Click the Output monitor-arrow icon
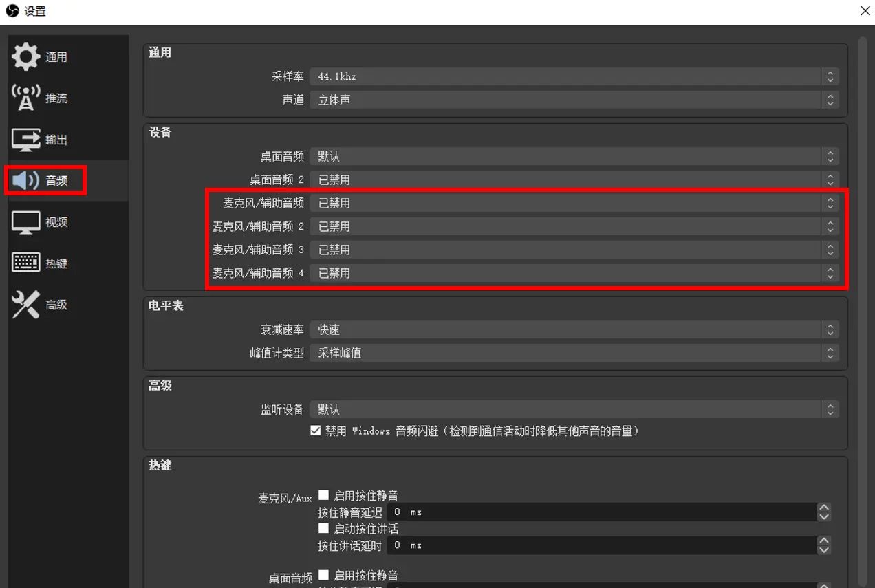 pos(25,140)
